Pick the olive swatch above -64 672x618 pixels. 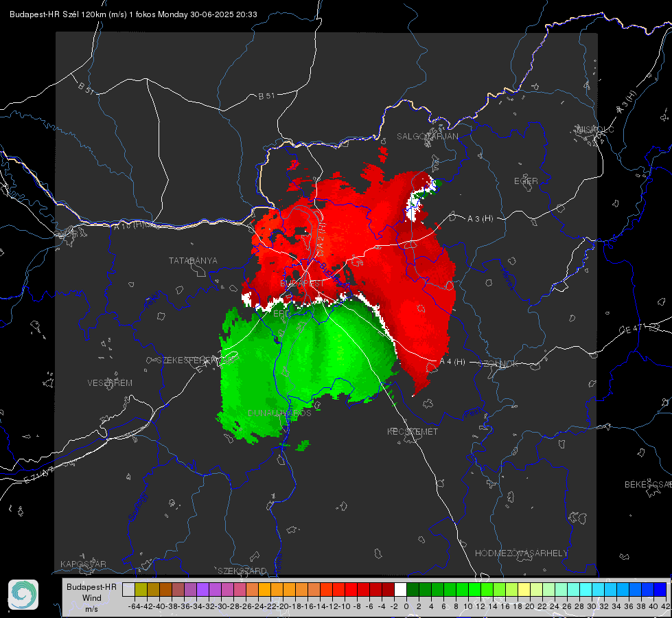(141, 589)
